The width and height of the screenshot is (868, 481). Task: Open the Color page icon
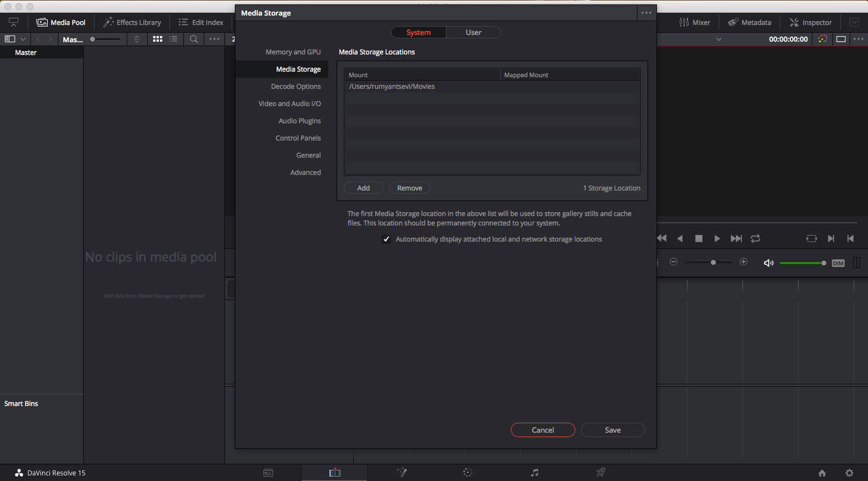tap(468, 473)
